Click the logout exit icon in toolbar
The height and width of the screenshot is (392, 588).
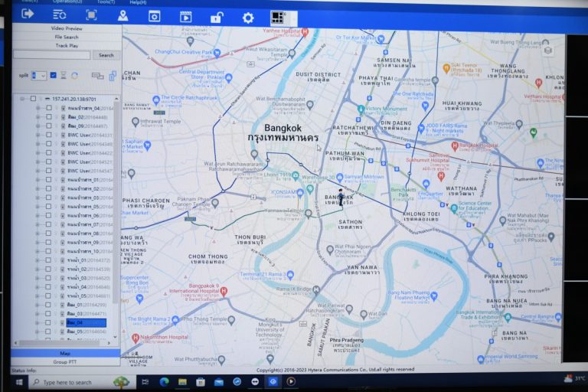click(28, 15)
